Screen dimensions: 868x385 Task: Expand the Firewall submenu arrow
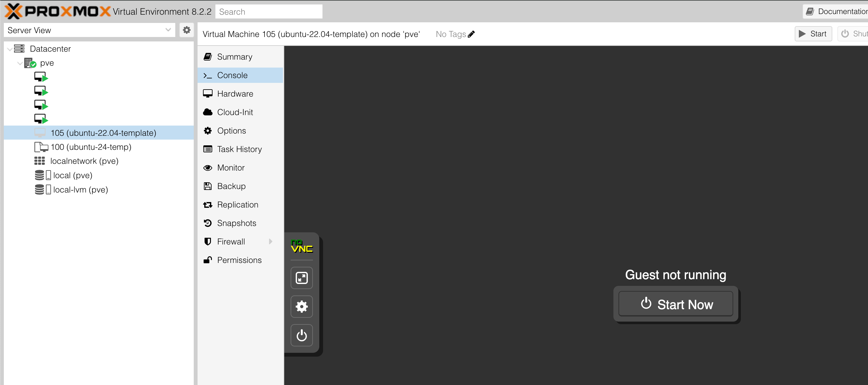click(270, 241)
